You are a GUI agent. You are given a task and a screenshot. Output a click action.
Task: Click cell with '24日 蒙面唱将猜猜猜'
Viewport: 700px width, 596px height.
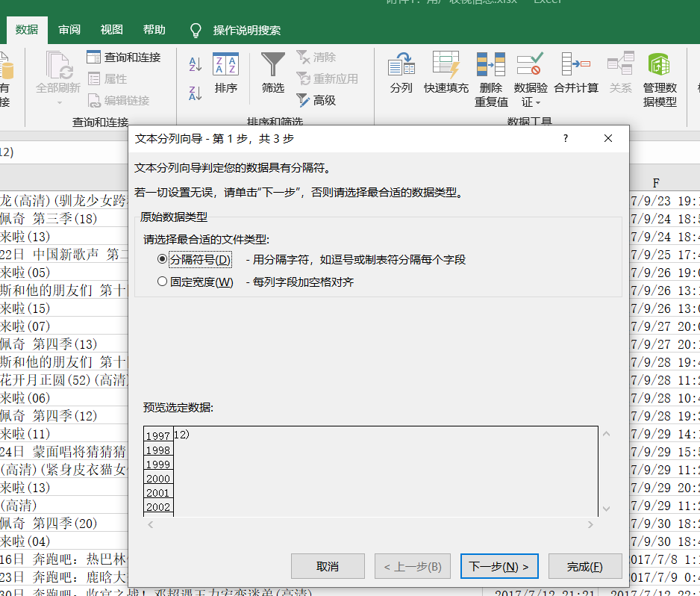pos(64,452)
